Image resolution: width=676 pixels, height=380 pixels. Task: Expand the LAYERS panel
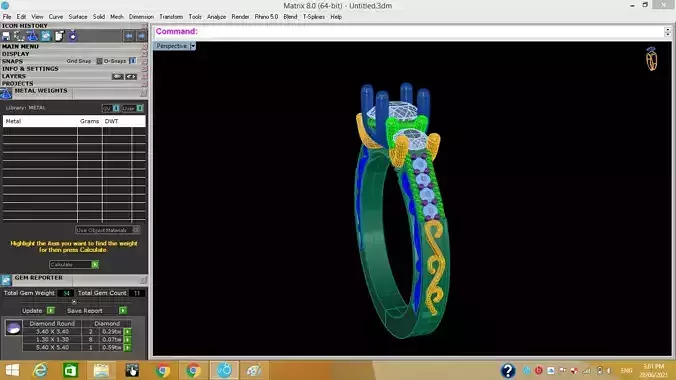[14, 76]
